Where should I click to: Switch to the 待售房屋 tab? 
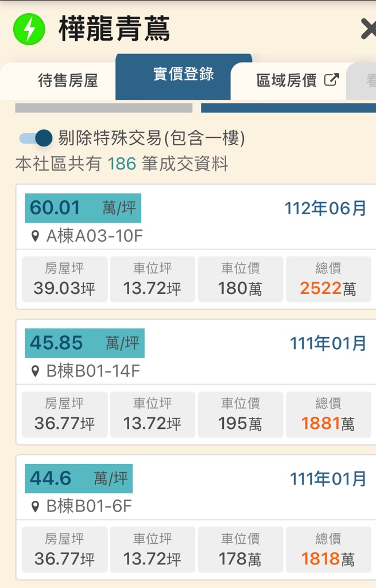coord(68,80)
